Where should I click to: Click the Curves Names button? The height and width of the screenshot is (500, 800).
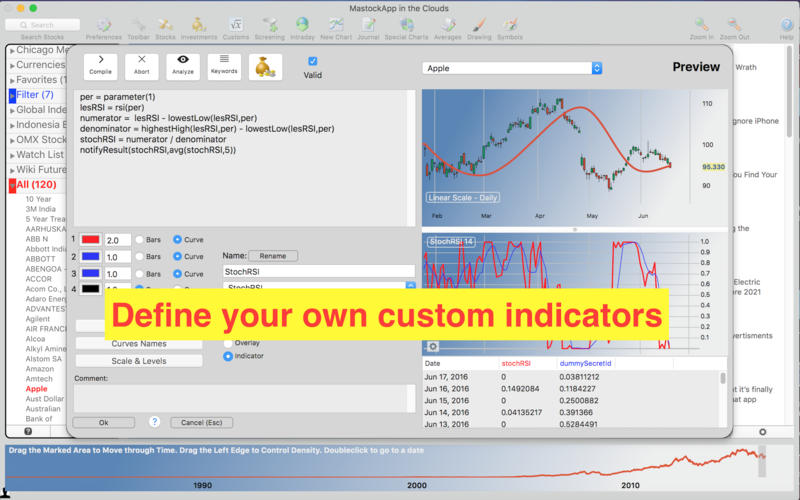139,344
